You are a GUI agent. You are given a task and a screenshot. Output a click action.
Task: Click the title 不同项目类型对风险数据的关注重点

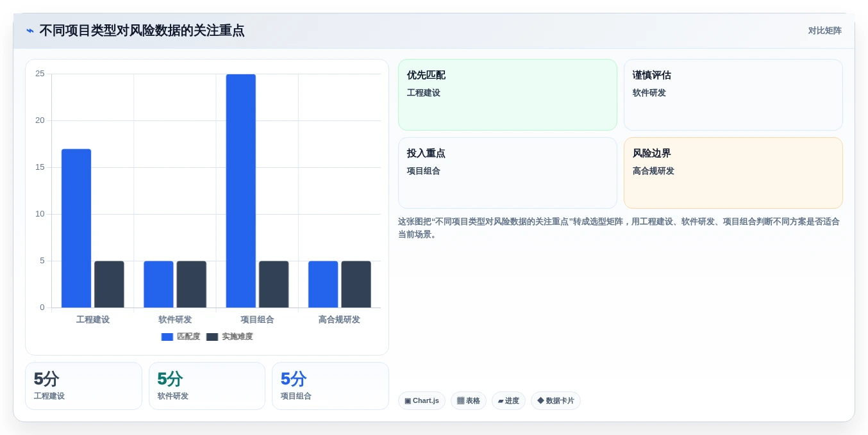(142, 31)
